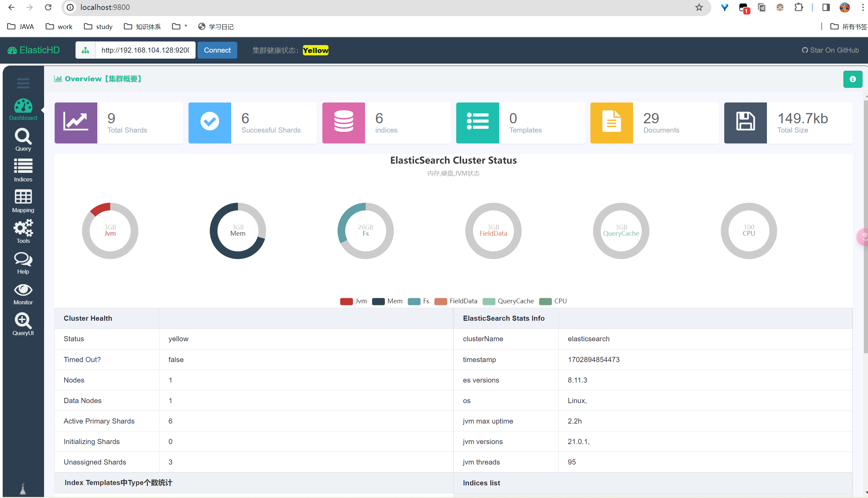Screen dimensions: 868x498
Task: Open the Dashboard sidebar item
Action: click(23, 109)
